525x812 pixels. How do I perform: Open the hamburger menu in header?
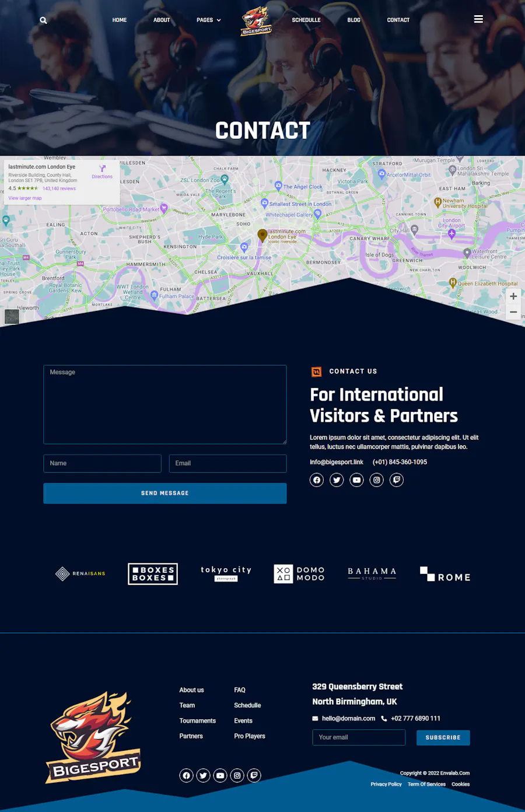click(478, 19)
